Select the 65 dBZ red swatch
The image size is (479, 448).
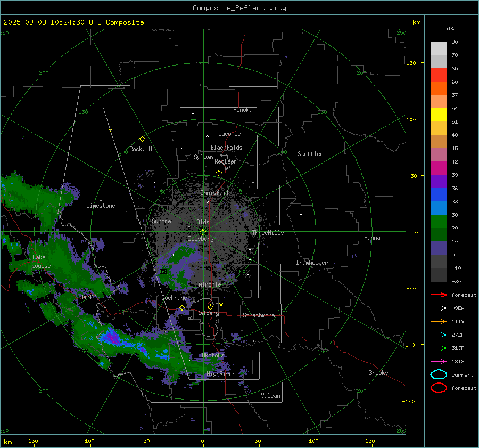(x=439, y=75)
